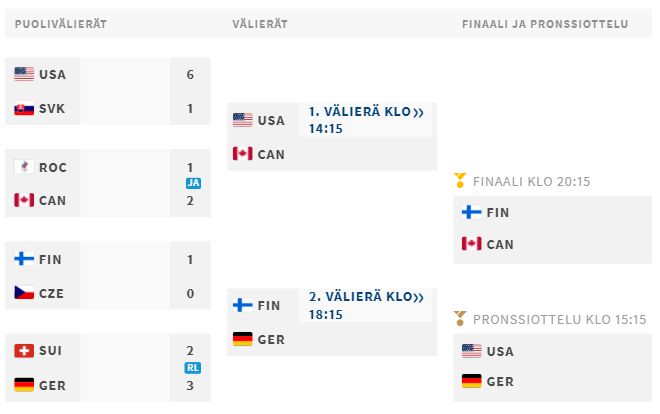The width and height of the screenshot is (660, 414).
Task: Click the Slovakia flag icon
Action: [x=24, y=109]
